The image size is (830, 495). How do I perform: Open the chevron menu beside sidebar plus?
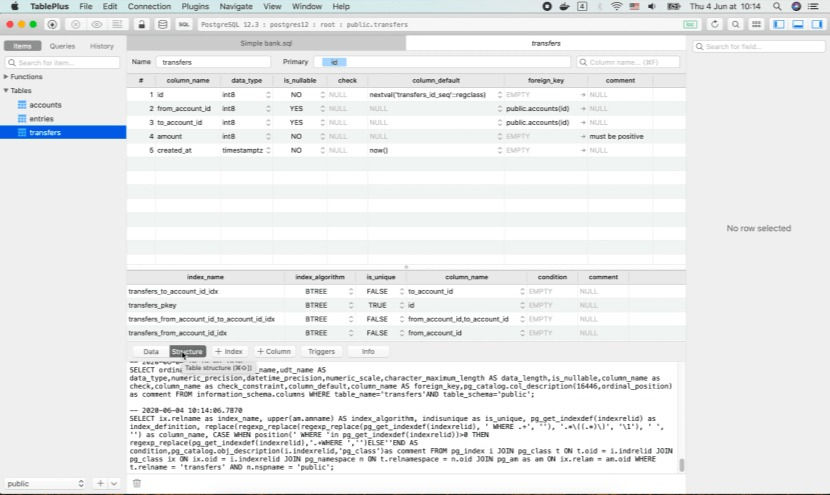[x=113, y=483]
